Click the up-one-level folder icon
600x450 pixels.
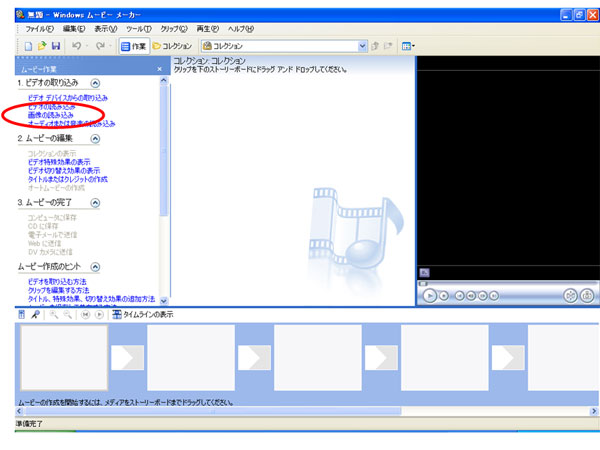click(x=375, y=46)
